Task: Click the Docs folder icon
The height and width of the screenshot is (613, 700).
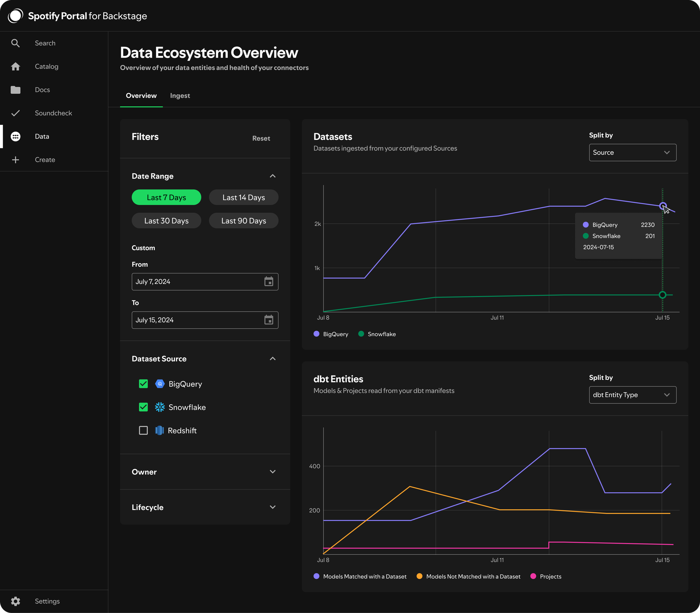Action: pos(15,90)
